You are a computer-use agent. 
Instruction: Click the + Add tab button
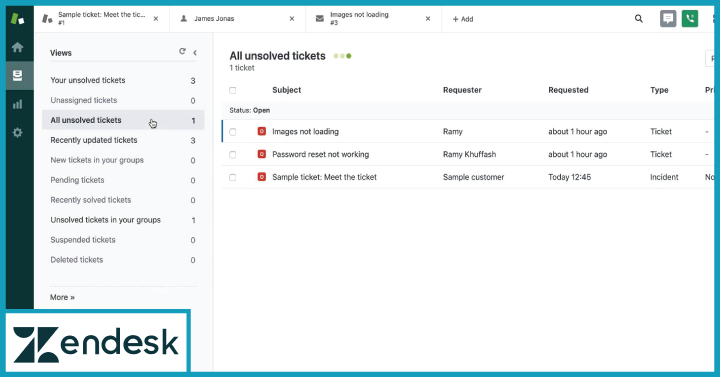[x=462, y=19]
